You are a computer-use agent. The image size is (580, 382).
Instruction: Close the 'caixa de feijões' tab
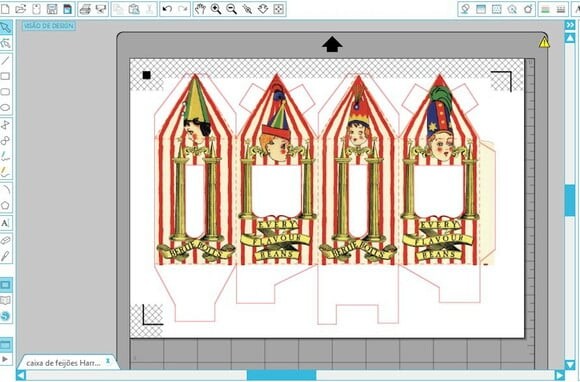108,360
